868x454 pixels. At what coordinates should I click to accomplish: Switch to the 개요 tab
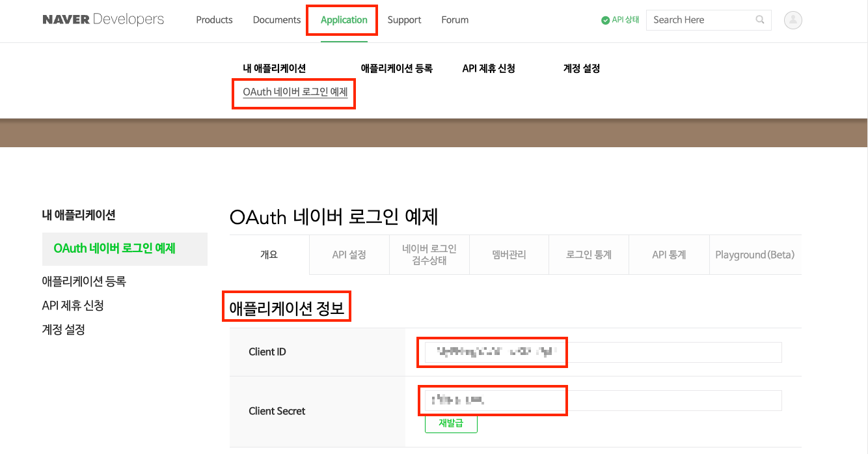[269, 255]
